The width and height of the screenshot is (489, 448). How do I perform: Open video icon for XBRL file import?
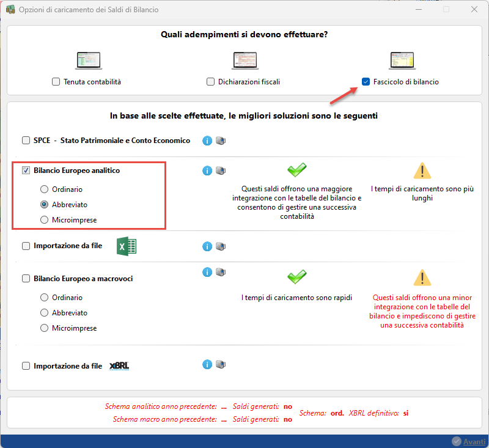coord(221,364)
